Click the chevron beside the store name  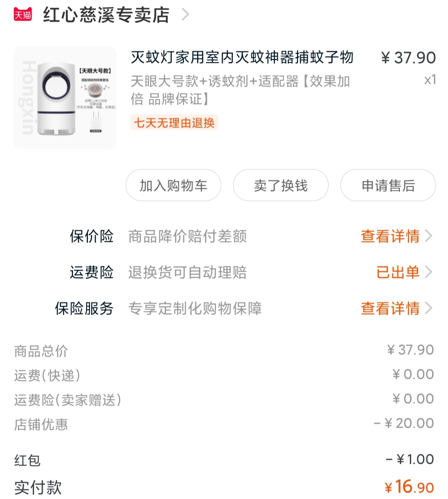[185, 15]
